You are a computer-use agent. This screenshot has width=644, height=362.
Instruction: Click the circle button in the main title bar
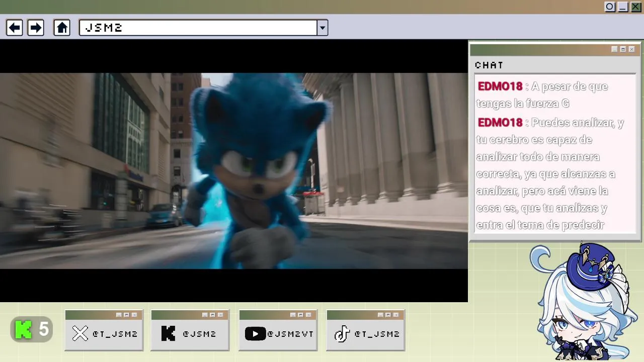[x=610, y=7]
